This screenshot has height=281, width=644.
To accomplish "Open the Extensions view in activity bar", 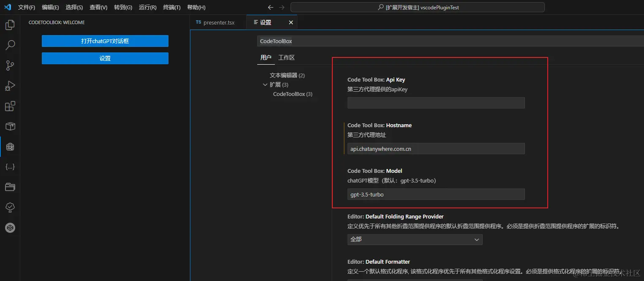I will [10, 106].
